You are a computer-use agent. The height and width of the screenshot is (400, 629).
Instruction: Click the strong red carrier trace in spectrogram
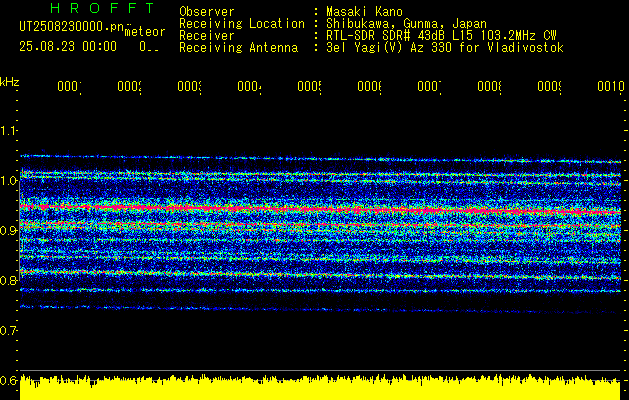(x=321, y=209)
